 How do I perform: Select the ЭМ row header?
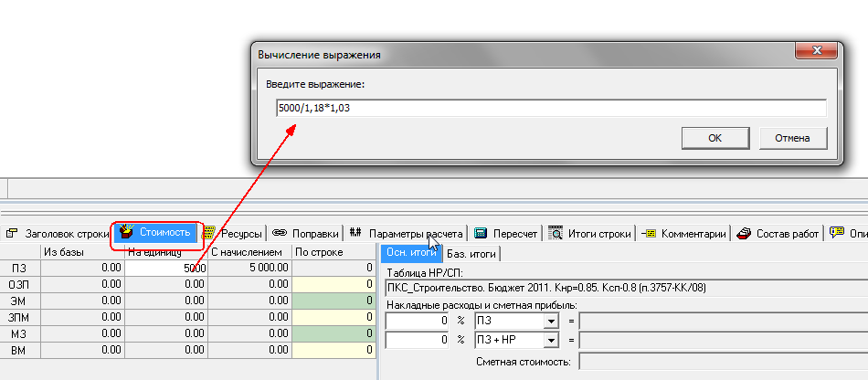(20, 301)
